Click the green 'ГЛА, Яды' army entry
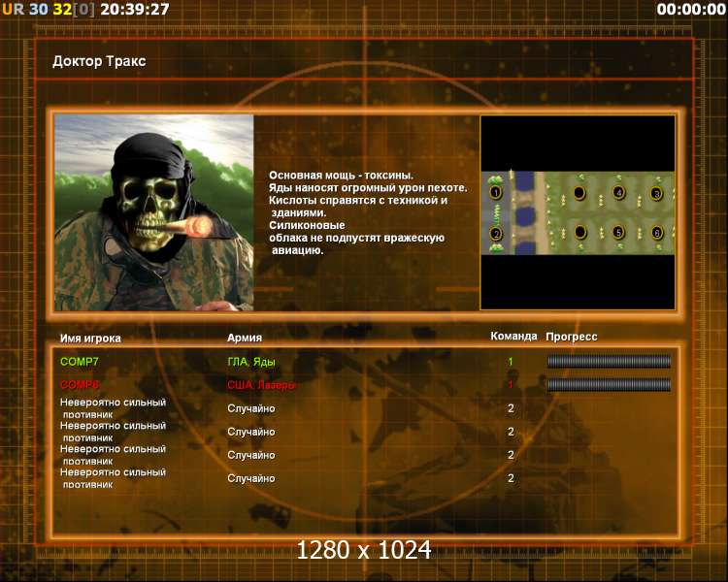 pyautogui.click(x=251, y=362)
